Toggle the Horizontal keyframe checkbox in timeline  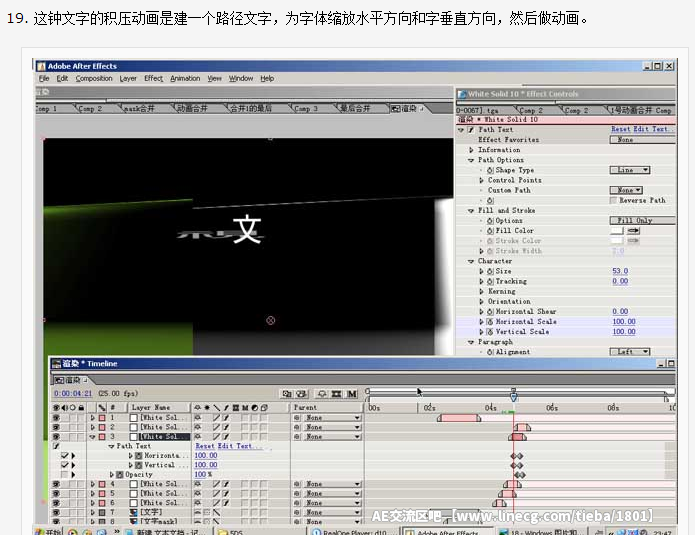point(65,456)
